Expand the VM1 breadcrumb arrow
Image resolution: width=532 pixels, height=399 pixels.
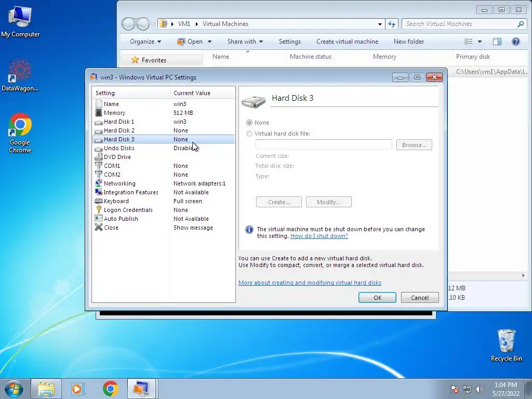coord(196,24)
